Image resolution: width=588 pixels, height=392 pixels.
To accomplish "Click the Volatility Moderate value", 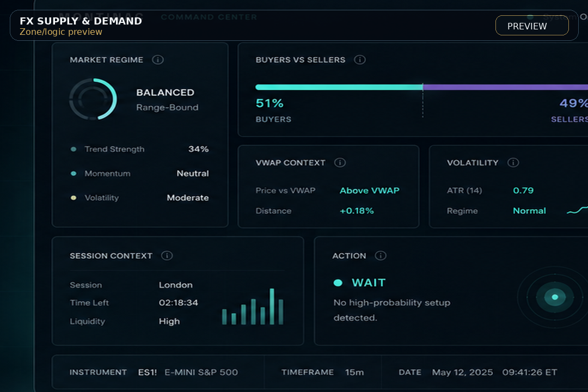I will coord(188,198).
